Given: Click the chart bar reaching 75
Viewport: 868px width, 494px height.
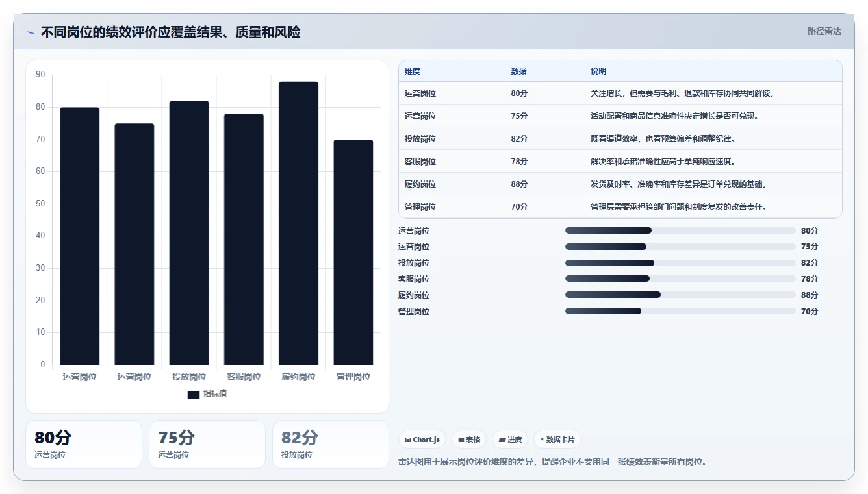Looking at the screenshot, I should [134, 244].
